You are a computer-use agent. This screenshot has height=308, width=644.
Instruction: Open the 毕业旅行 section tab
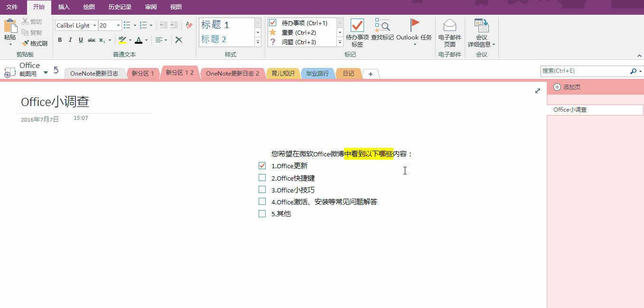[317, 73]
